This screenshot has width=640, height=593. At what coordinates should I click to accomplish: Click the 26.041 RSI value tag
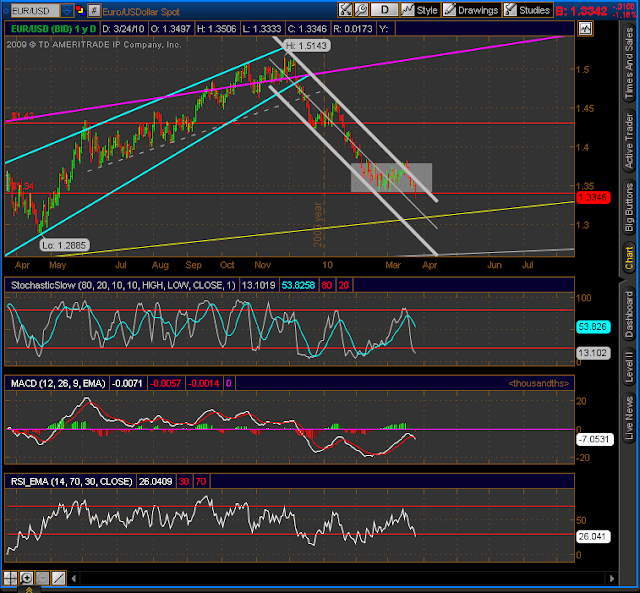tap(593, 537)
